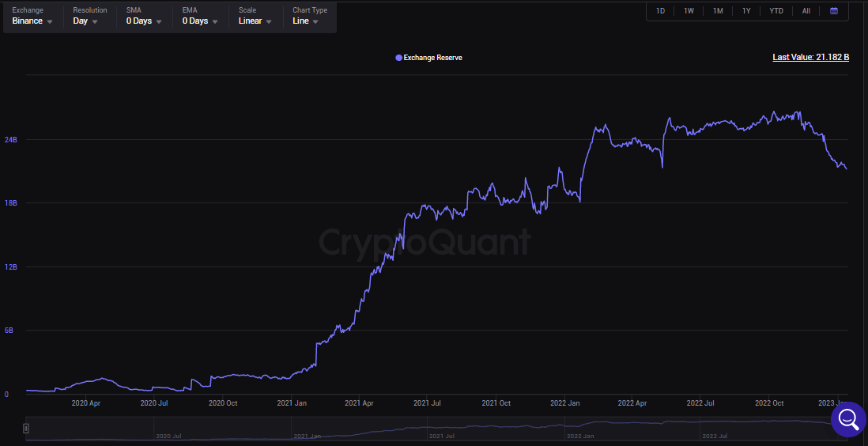Change the Scale dropdown from Linear
The image size is (868, 446).
(x=256, y=21)
